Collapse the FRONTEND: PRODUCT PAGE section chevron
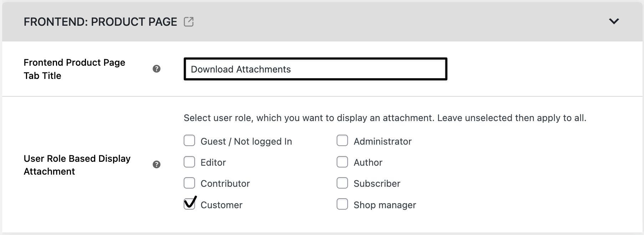 (614, 21)
